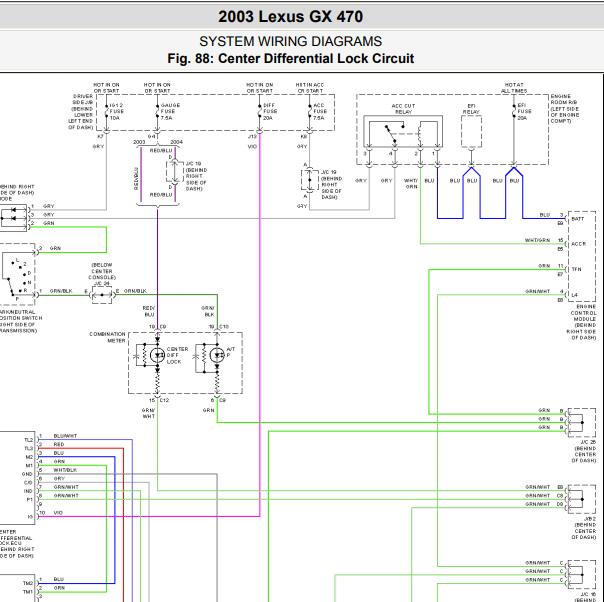Click the 2003 model year branch label
The image size is (604, 602).
point(139,142)
